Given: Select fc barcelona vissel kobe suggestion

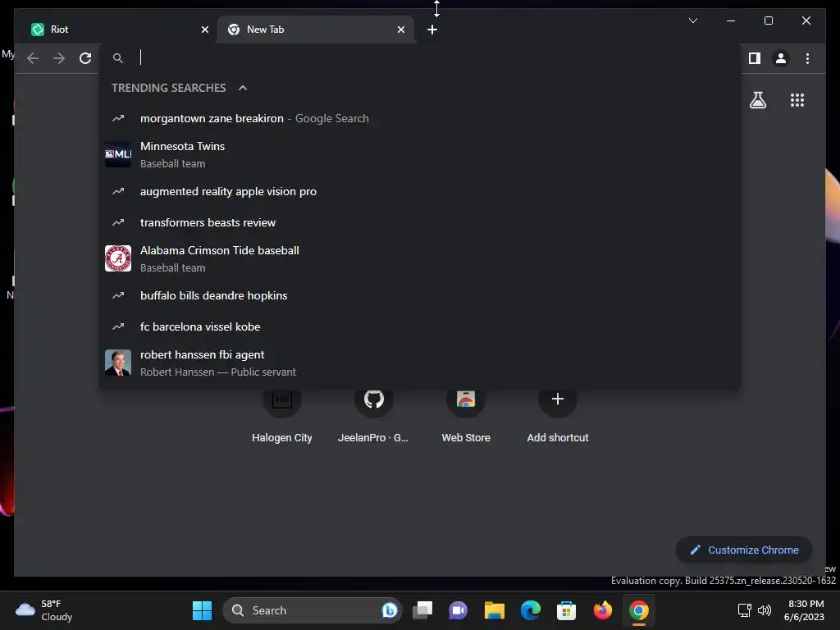Looking at the screenshot, I should (420, 326).
